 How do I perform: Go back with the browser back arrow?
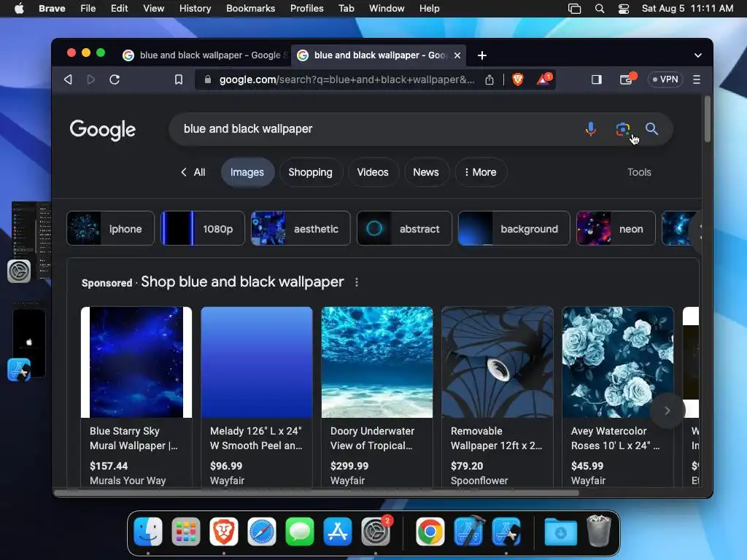tap(68, 79)
